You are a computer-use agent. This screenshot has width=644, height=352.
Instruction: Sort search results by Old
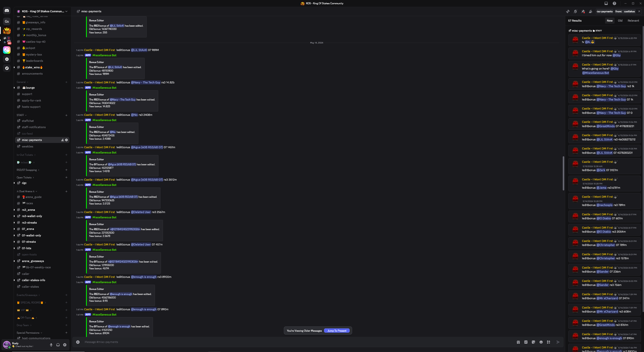620,21
